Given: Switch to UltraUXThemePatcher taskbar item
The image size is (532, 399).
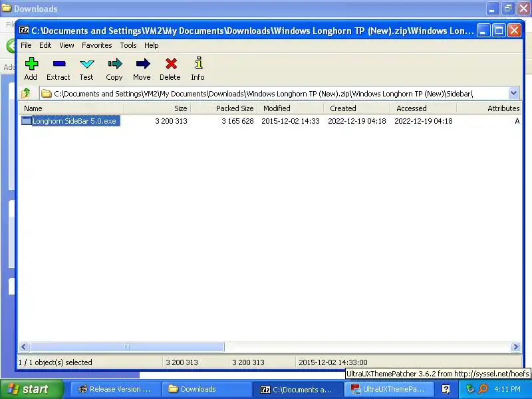Looking at the screenshot, I should (x=390, y=389).
